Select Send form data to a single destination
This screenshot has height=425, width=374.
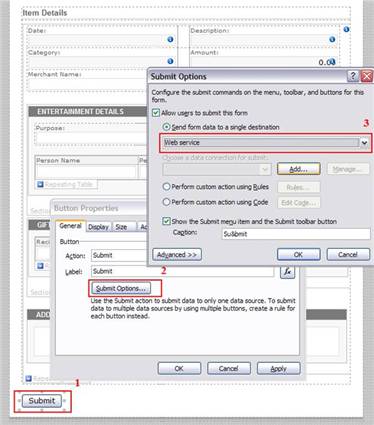166,127
